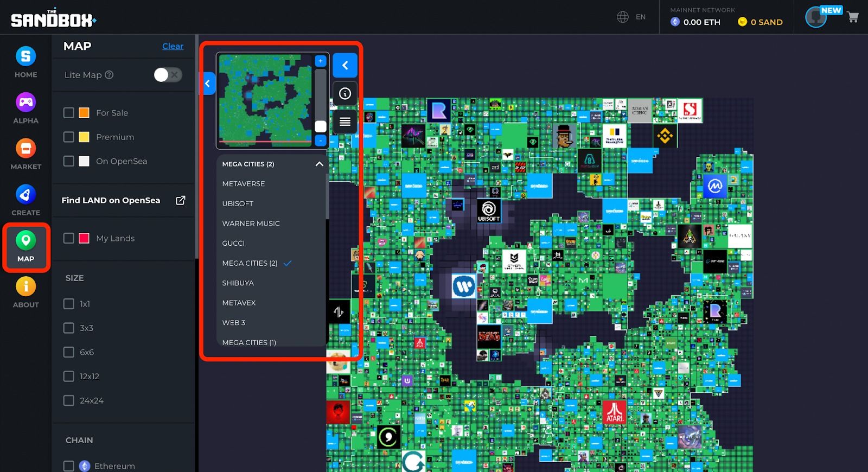The height and width of the screenshot is (472, 868).
Task: Click the orange For Sale color swatch
Action: click(x=84, y=113)
